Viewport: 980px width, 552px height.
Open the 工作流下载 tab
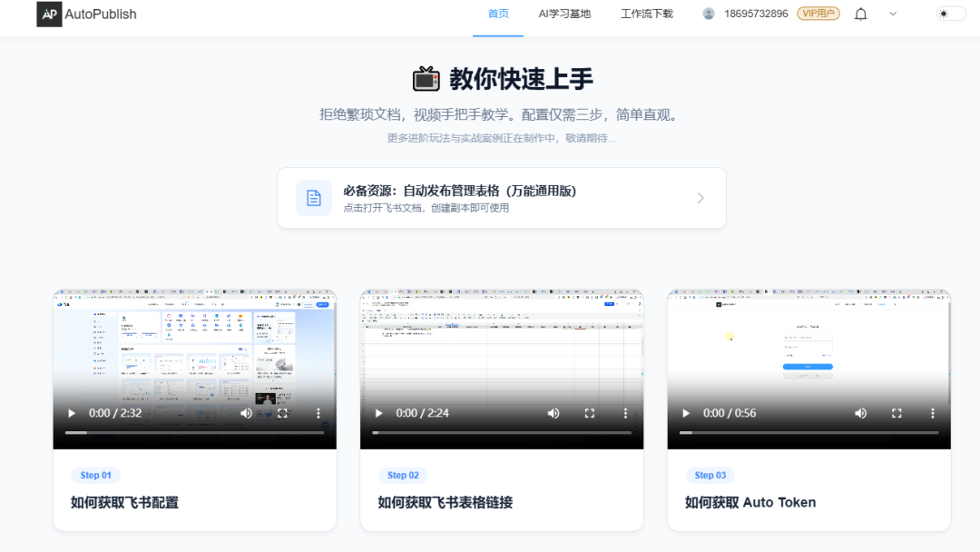647,14
